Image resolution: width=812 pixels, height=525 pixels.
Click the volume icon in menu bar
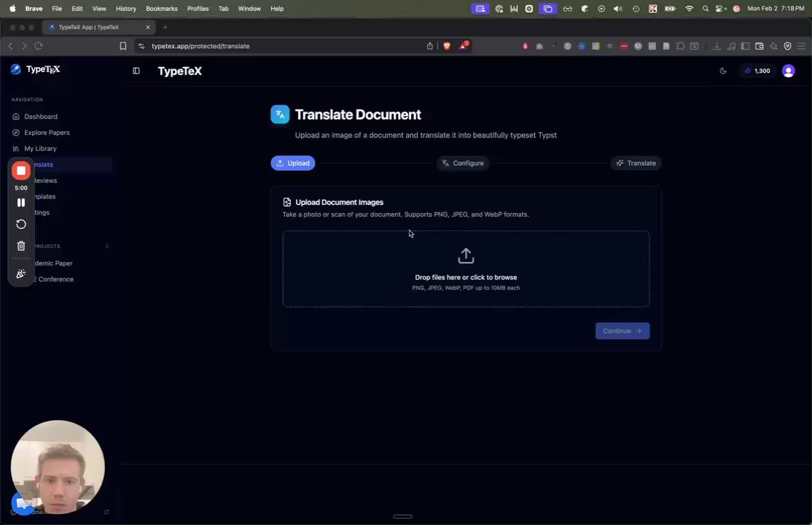[618, 9]
